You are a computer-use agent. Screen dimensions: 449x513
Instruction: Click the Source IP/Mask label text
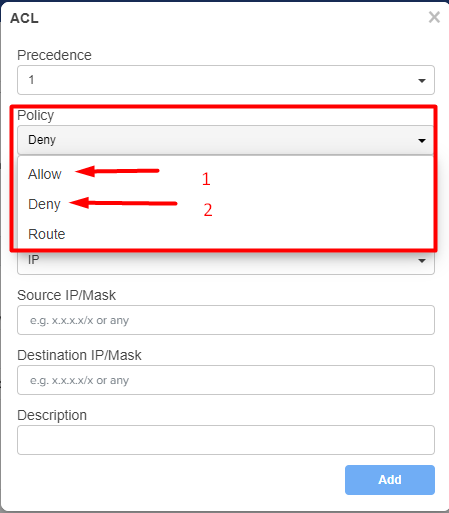[x=66, y=295]
